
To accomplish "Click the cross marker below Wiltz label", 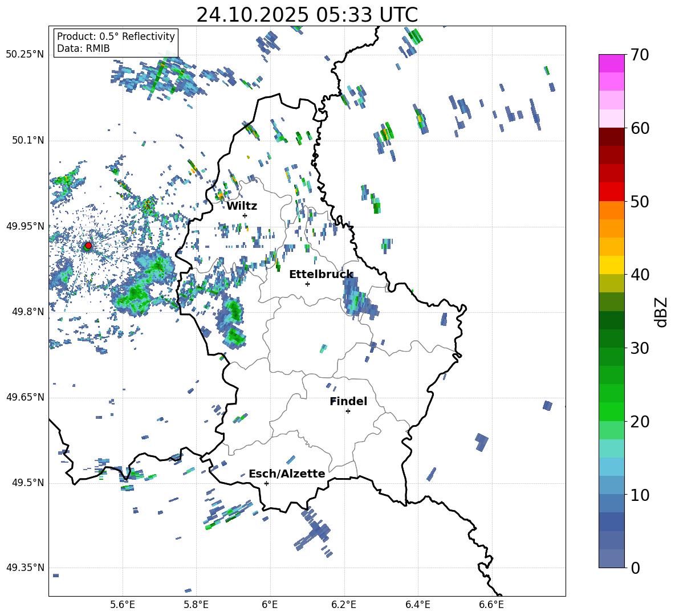I will [x=245, y=215].
